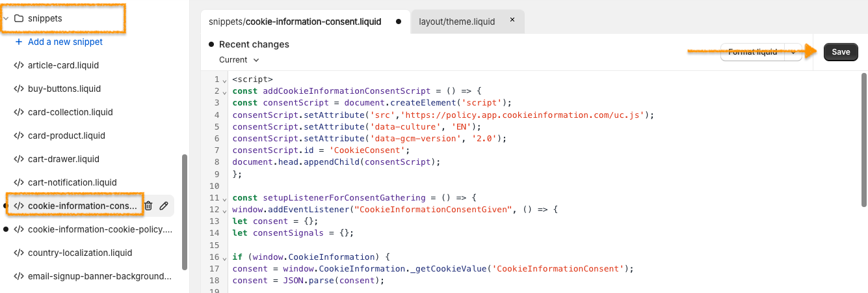
Task: Delete the cookie-information-consent snippet via trash icon
Action: click(x=148, y=206)
